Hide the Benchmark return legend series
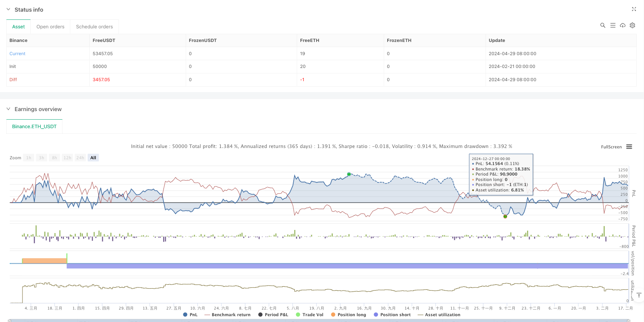Screen dimensions: 644x322 (x=227, y=315)
